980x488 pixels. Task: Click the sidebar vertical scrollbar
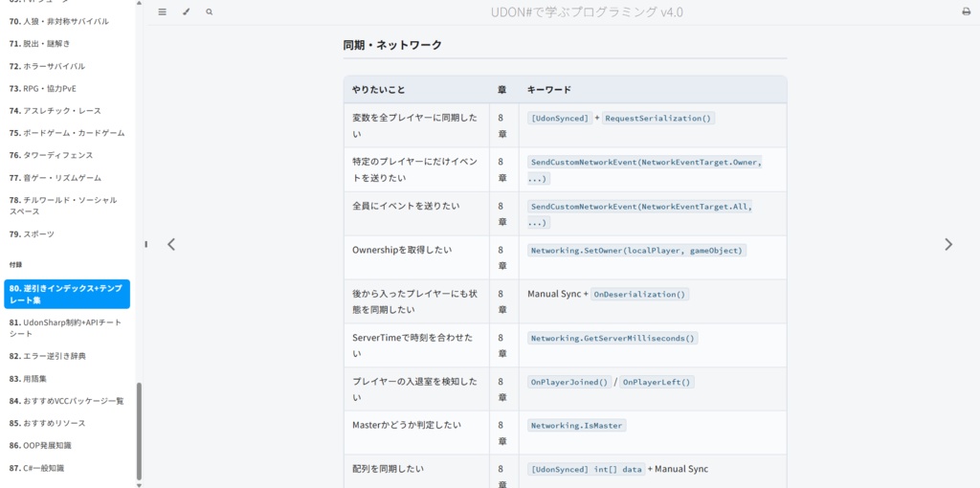tap(139, 432)
